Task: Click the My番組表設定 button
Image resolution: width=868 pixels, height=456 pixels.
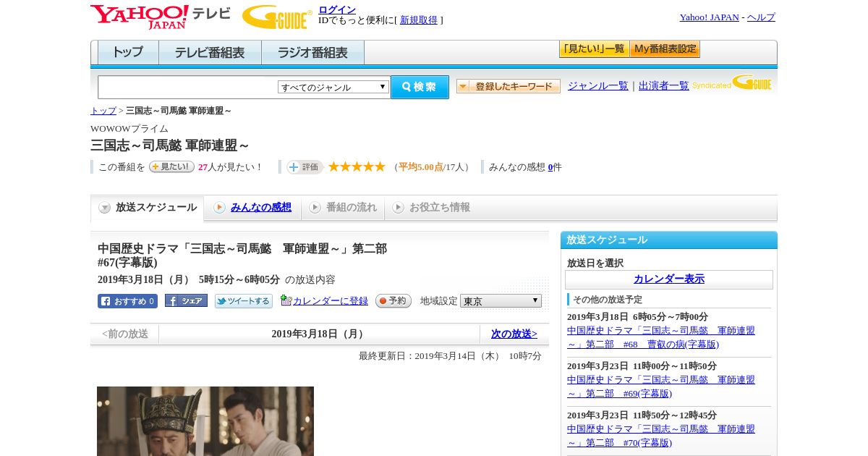Action: (665, 48)
